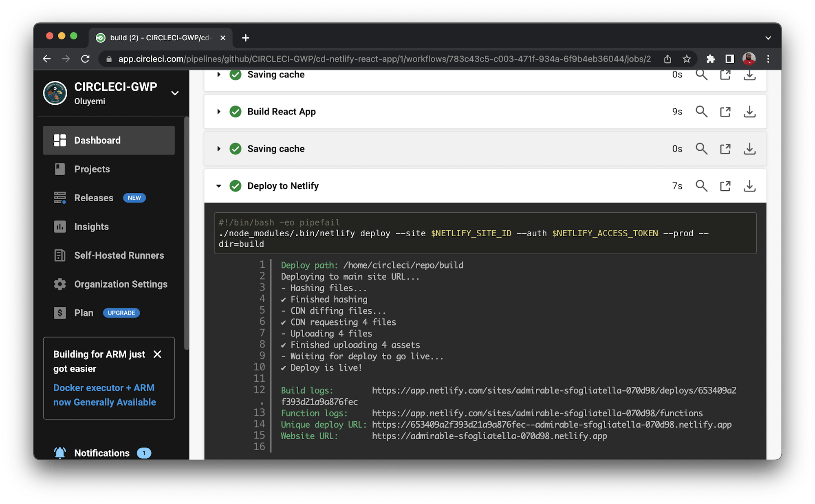Image resolution: width=815 pixels, height=504 pixels.
Task: Download output of the Deploy to Netlify step
Action: point(749,186)
